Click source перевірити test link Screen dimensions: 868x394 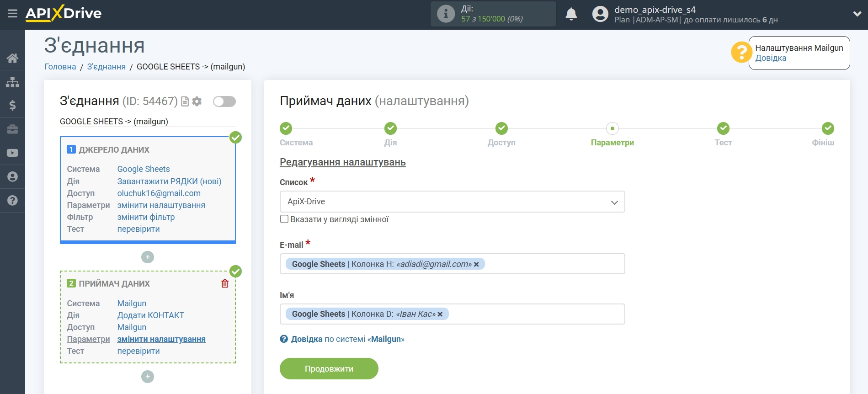click(x=138, y=229)
